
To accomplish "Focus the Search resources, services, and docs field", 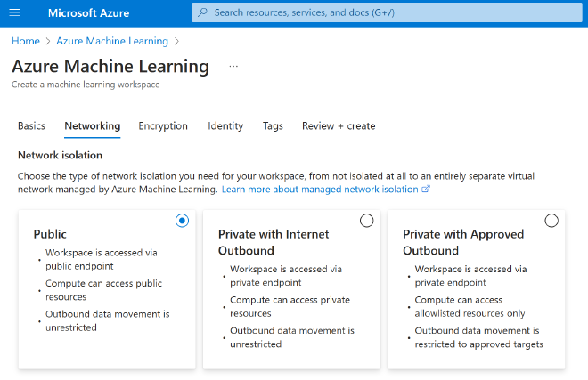I will (387, 12).
